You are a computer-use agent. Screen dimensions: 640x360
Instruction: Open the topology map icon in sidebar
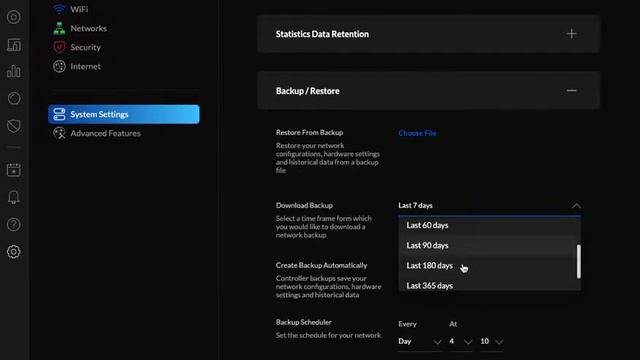[x=13, y=45]
